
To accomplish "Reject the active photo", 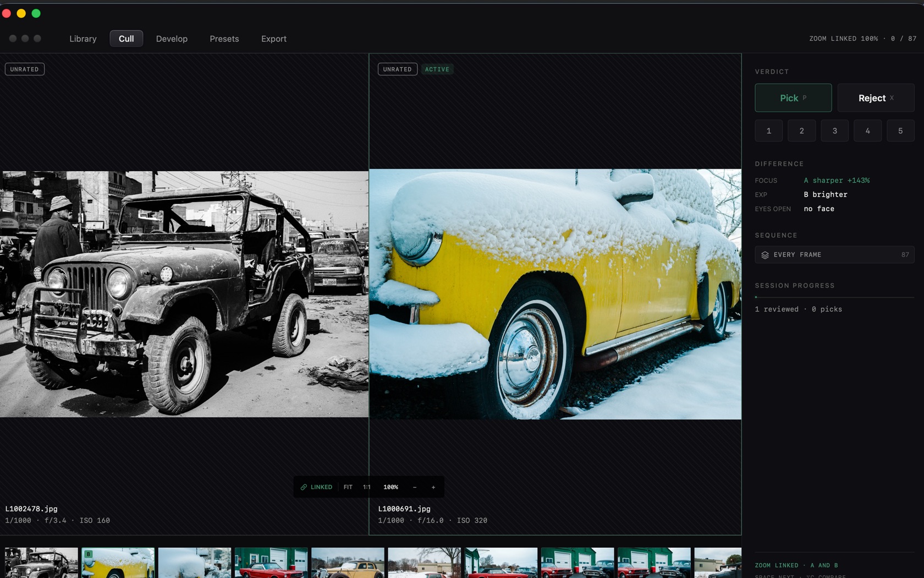I will (876, 98).
